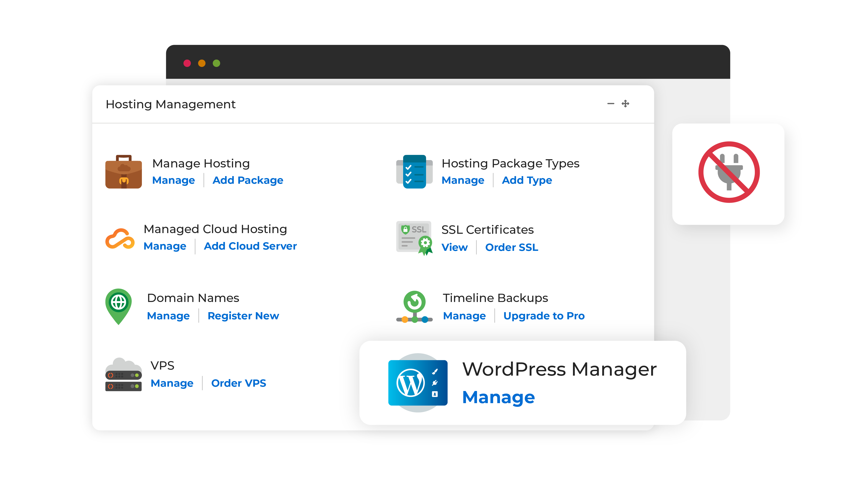868x490 pixels.
Task: Click the Order SSL link
Action: [x=512, y=247]
